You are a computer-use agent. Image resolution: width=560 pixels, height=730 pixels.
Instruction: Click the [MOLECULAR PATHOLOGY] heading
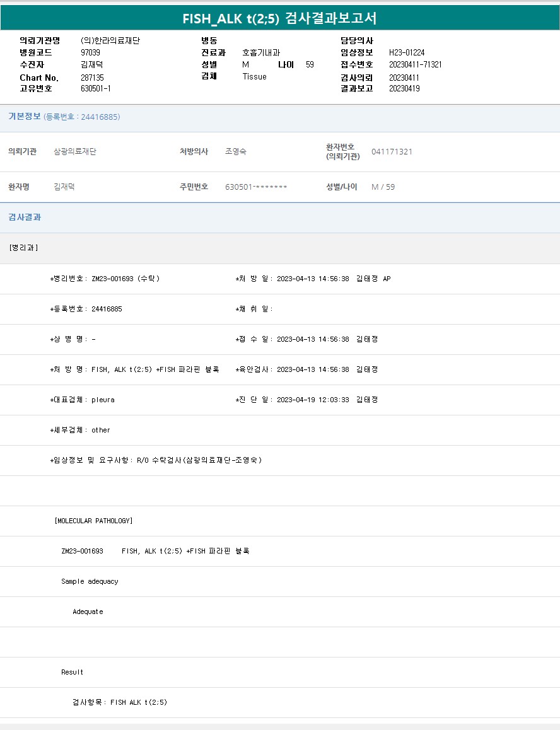tap(93, 521)
